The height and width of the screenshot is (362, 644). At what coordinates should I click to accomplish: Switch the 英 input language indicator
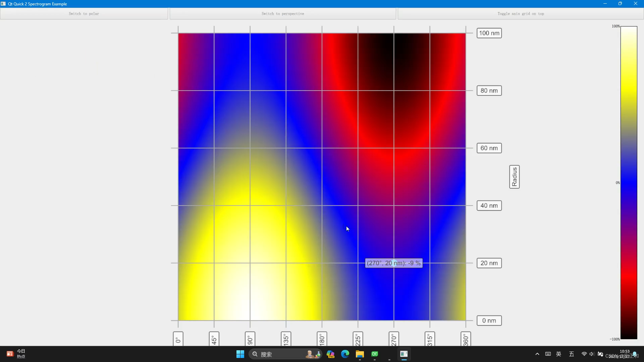559,354
